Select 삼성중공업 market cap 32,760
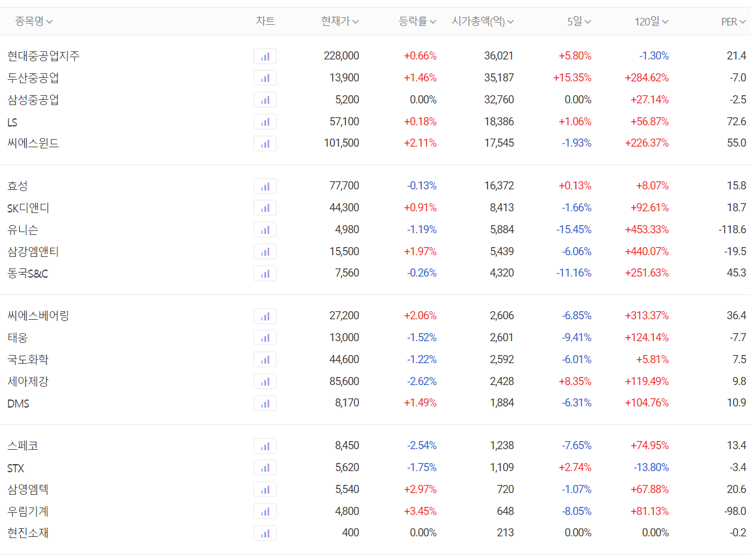Screen dimensions: 751x560 coord(499,100)
